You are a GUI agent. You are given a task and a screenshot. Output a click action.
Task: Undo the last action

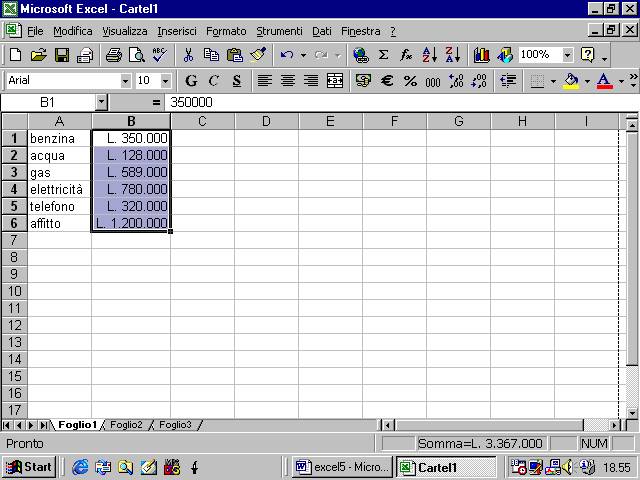tap(287, 55)
